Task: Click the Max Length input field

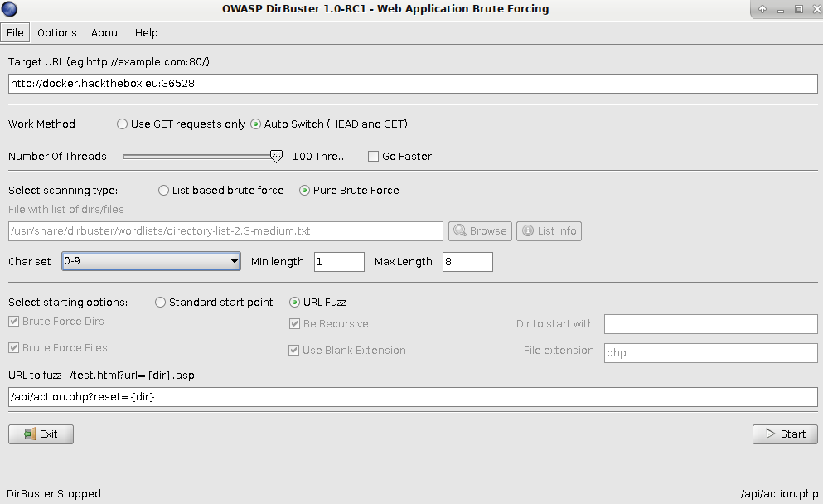Action: tap(467, 262)
